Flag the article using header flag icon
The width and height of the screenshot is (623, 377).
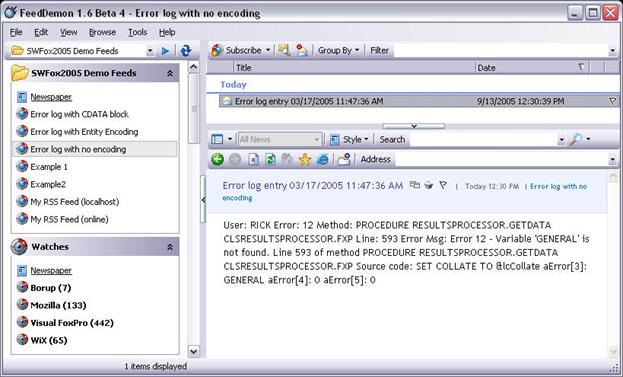coord(443,185)
